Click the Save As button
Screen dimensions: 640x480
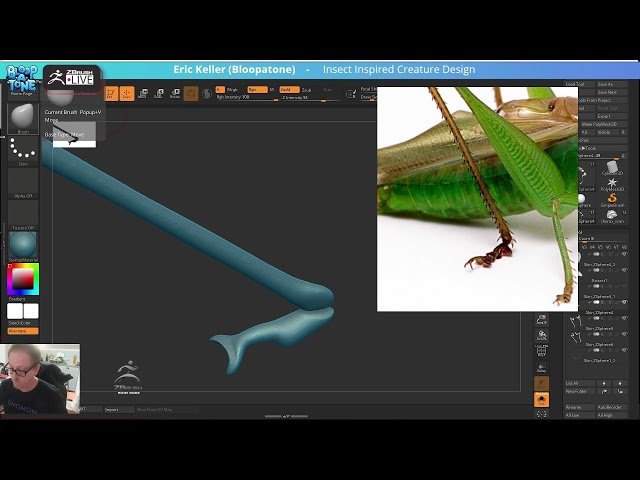click(612, 84)
